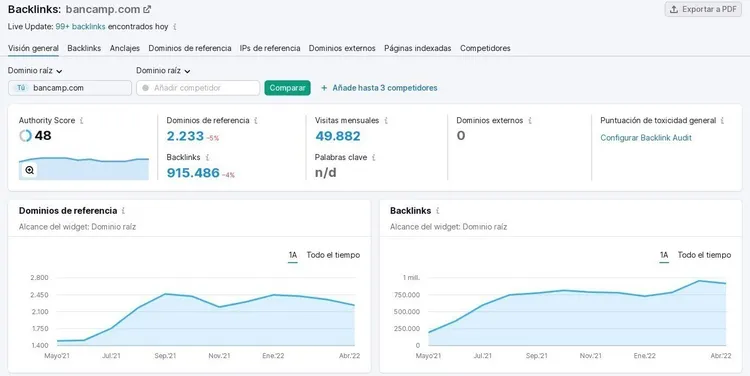Switch to the Backlinks tab
Image resolution: width=750 pixels, height=376 pixels.
pyautogui.click(x=84, y=48)
